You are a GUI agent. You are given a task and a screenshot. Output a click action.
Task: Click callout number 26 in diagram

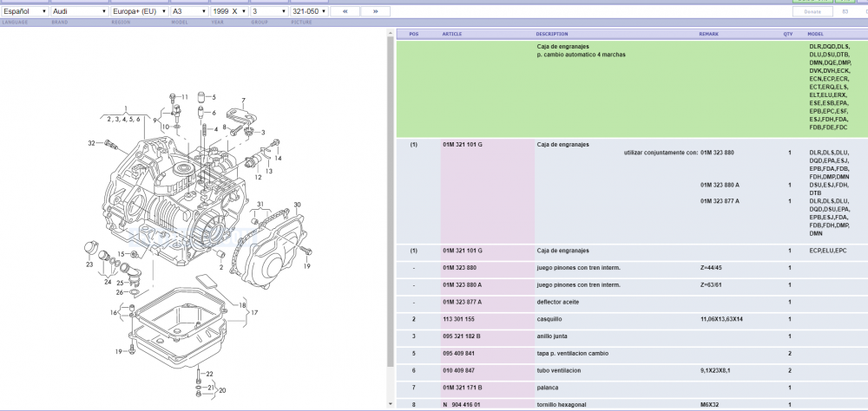pos(120,292)
